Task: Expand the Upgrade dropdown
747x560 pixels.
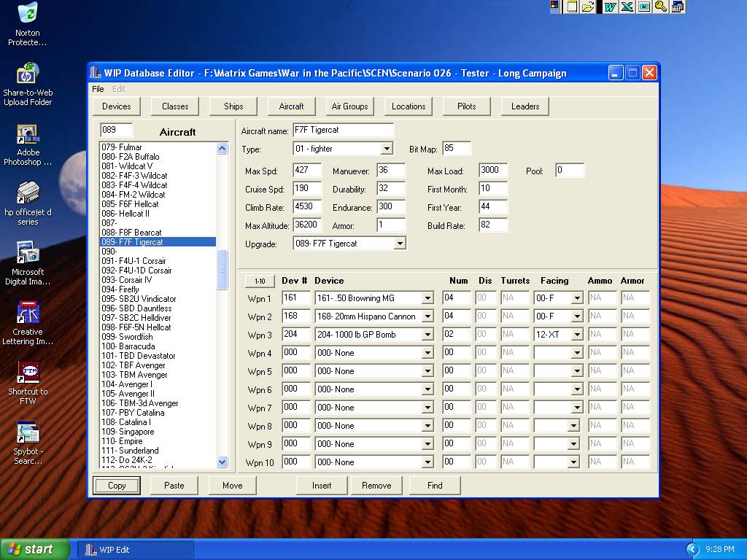Action: [x=400, y=244]
